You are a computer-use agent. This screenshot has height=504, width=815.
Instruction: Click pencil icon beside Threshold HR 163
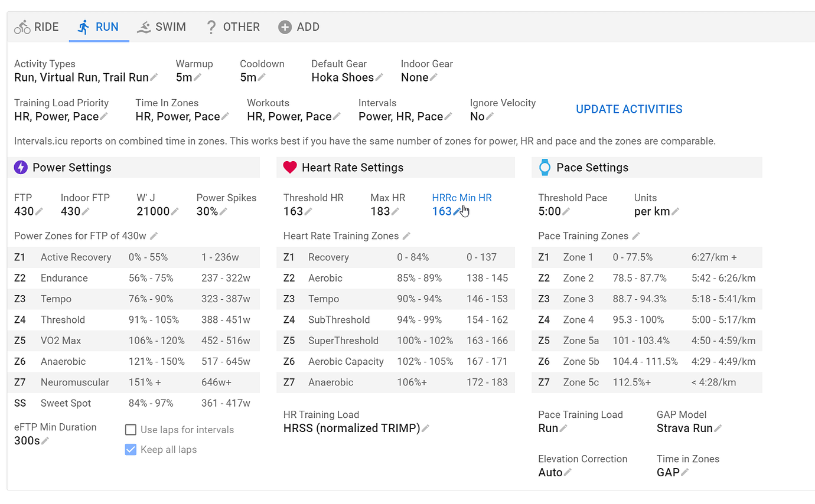[308, 212]
